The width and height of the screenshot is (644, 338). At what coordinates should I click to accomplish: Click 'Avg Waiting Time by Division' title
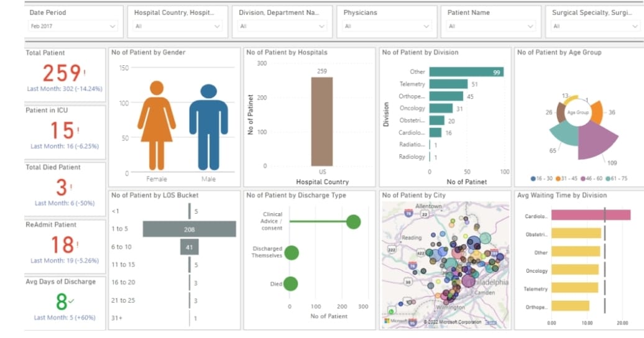(x=562, y=196)
